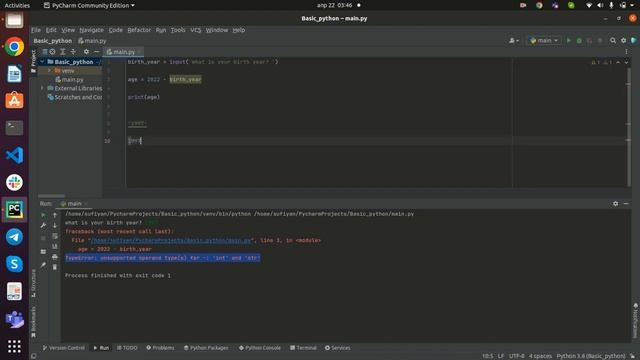Toggle the Structure side tool window
Viewport: 640px width, 360px height.
point(33,283)
